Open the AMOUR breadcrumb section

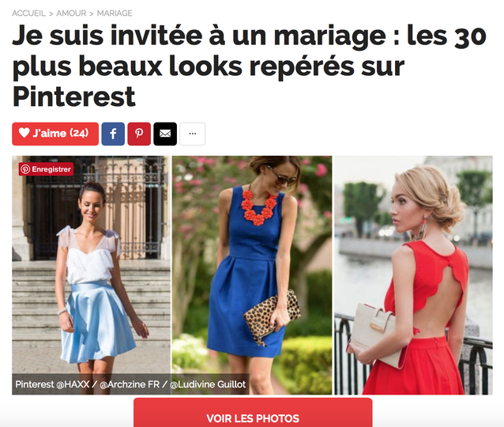[x=71, y=13]
